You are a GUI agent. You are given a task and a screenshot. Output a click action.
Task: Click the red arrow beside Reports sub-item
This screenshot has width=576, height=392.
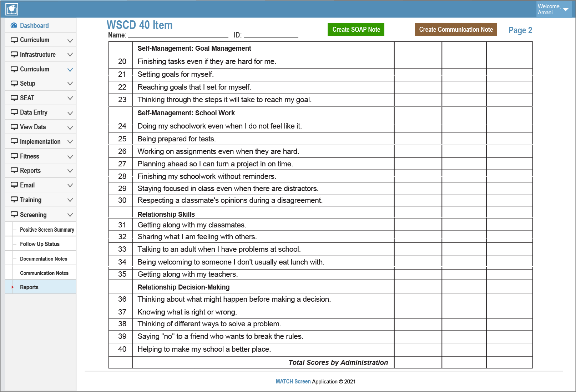(x=13, y=287)
